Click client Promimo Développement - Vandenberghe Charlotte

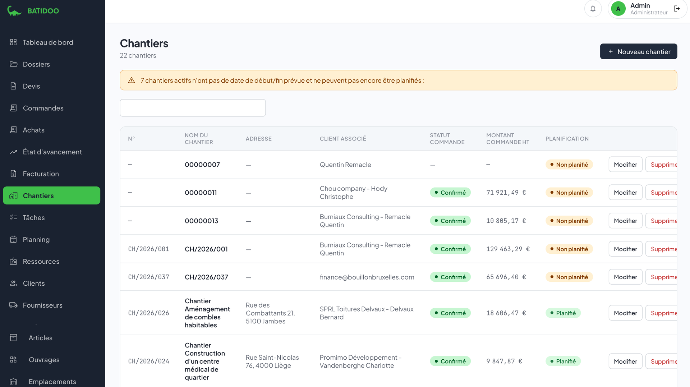click(359, 361)
